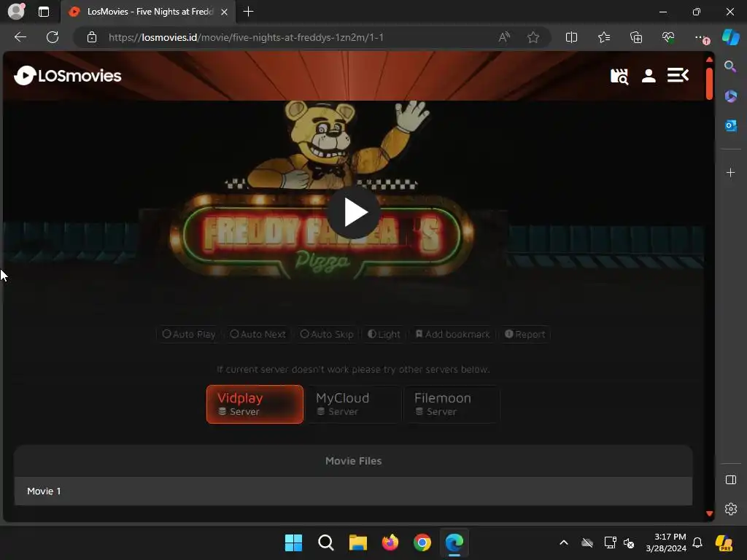Click the scrollbar up arrow
The width and height of the screenshot is (747, 560).
(x=709, y=60)
